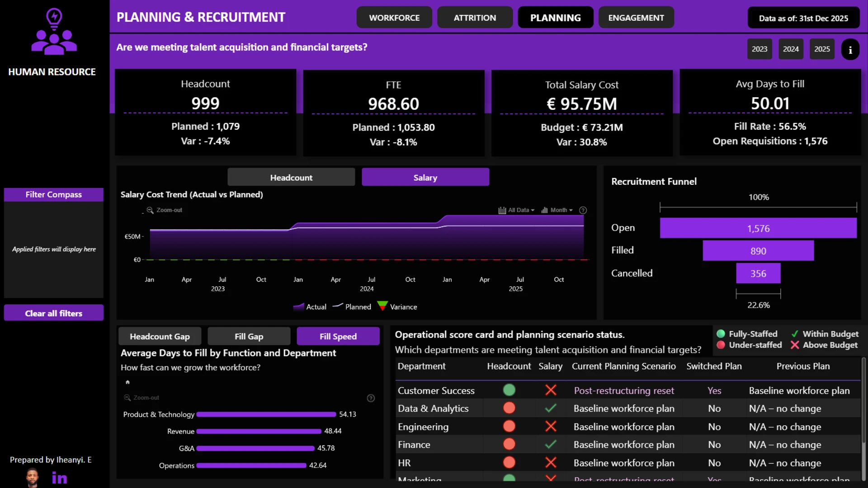Click the scorecard table vertical scrollbar
The width and height of the screenshot is (868, 488).
tap(863, 400)
